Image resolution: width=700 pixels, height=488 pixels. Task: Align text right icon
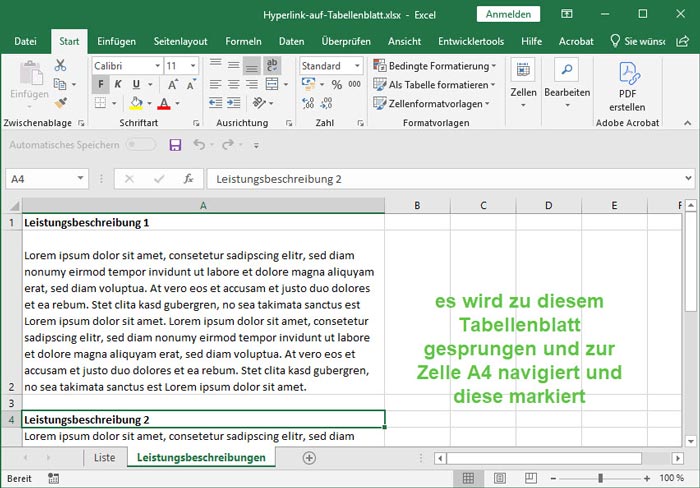click(252, 84)
